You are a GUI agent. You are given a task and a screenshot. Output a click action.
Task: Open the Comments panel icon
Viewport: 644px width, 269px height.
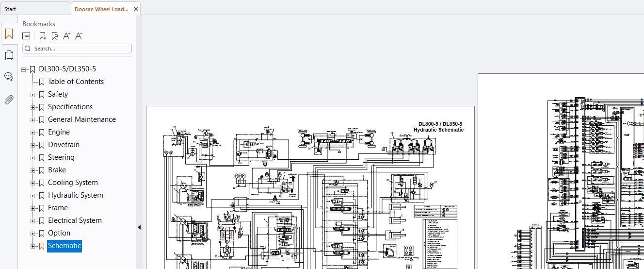tap(9, 77)
